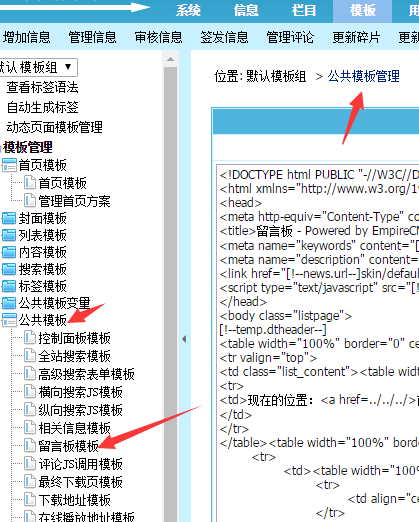Screen dimensions: 419x522
Task: Click the 内容模板 folder icon
Action: 9,252
